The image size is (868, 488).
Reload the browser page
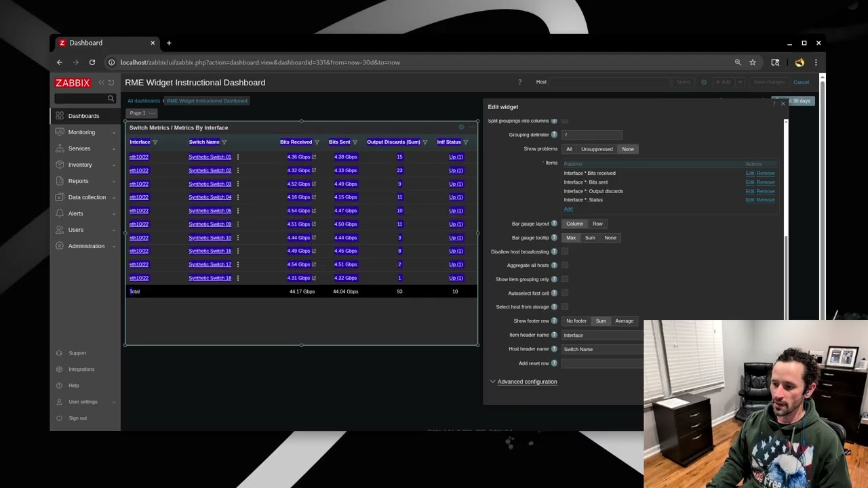tap(92, 62)
